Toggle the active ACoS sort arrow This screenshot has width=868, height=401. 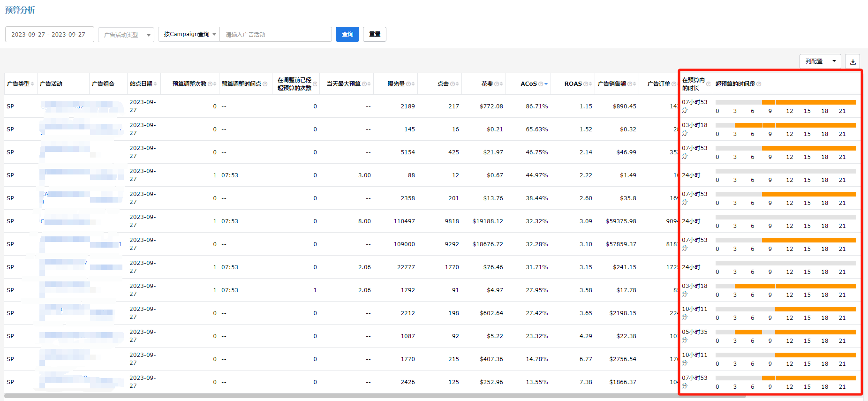pos(546,84)
